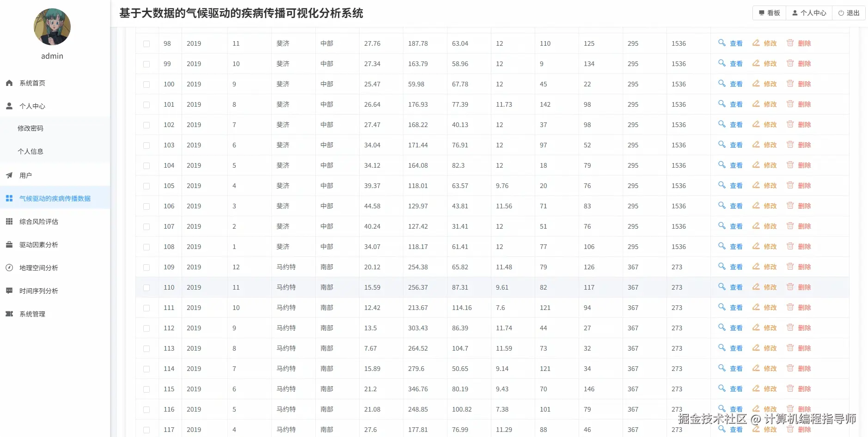The image size is (868, 437).
Task: Open 时间序列分析 via chat icon
Action: point(9,291)
